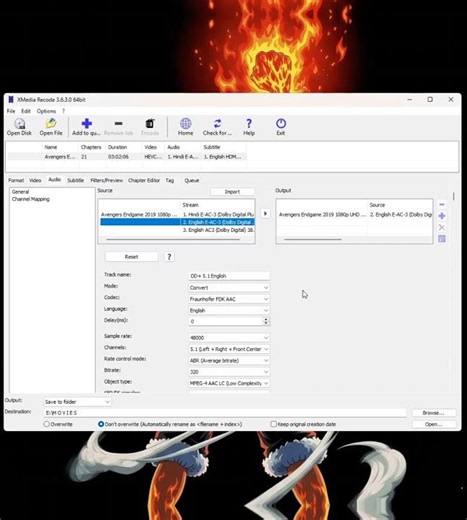
Task: Click the Chapters column header
Action: point(91,147)
